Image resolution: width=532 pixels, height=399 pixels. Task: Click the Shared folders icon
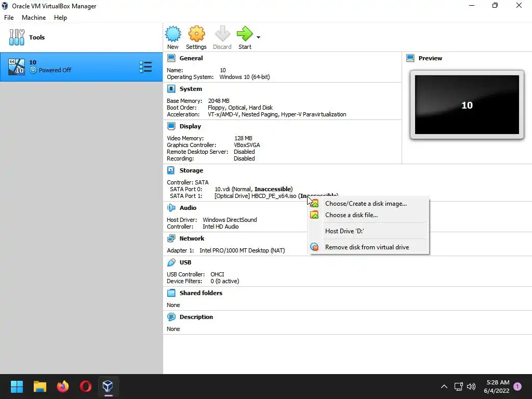point(171,293)
